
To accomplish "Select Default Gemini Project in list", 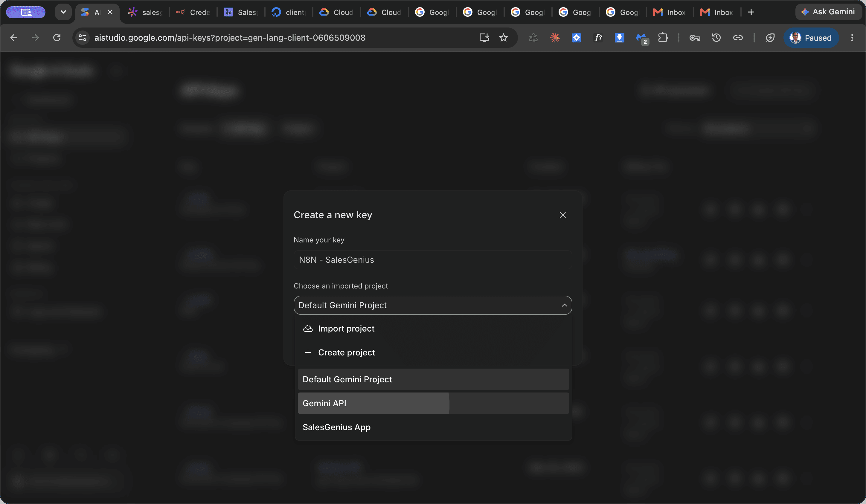I will 433,379.
